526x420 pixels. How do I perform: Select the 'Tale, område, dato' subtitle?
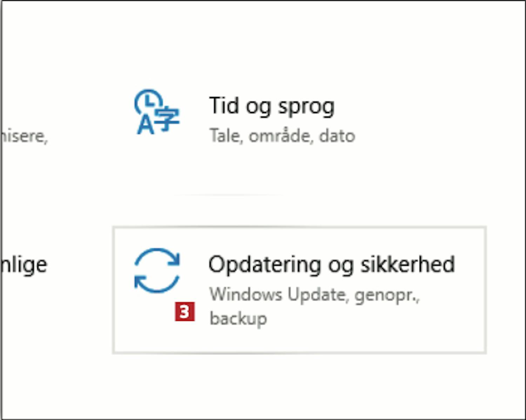[282, 136]
